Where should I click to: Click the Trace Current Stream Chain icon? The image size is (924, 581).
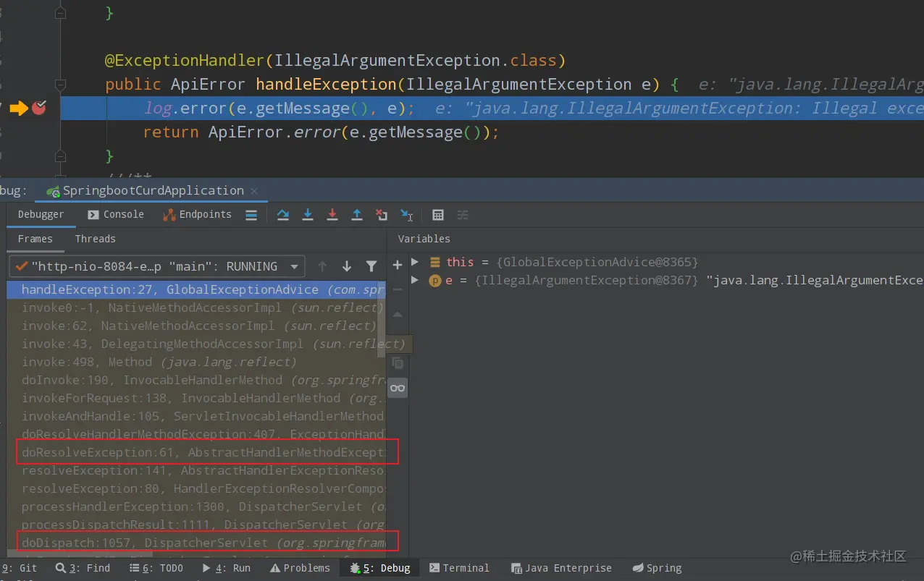click(463, 215)
